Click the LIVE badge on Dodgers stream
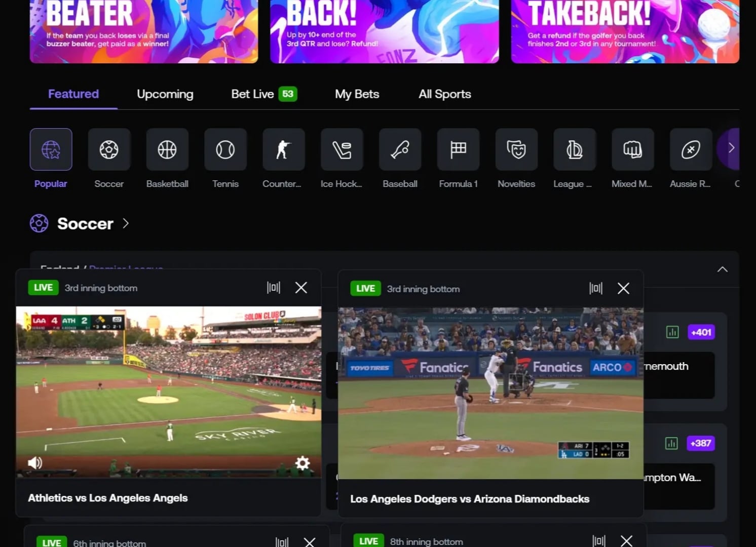The image size is (756, 547). pos(365,289)
